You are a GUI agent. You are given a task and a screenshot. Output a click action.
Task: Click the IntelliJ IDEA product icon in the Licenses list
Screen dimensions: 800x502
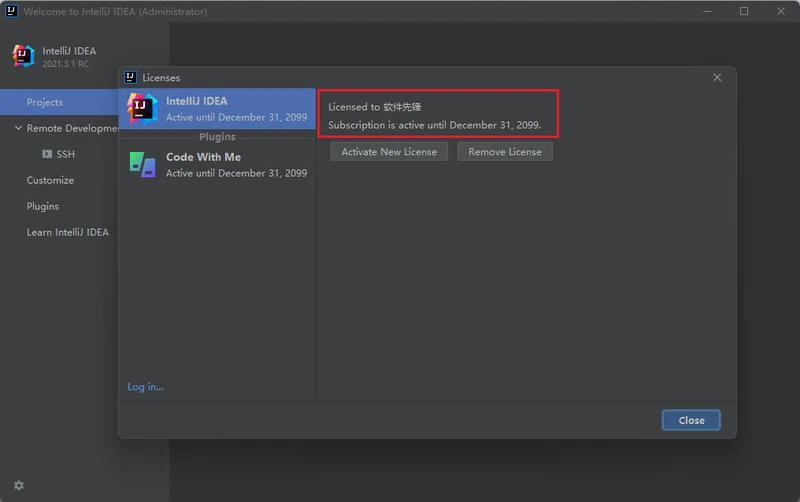click(142, 108)
